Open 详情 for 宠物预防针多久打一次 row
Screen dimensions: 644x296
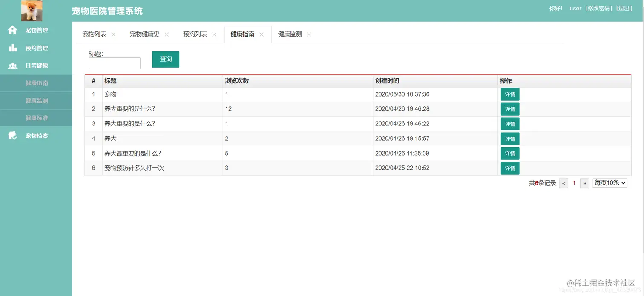pyautogui.click(x=510, y=168)
